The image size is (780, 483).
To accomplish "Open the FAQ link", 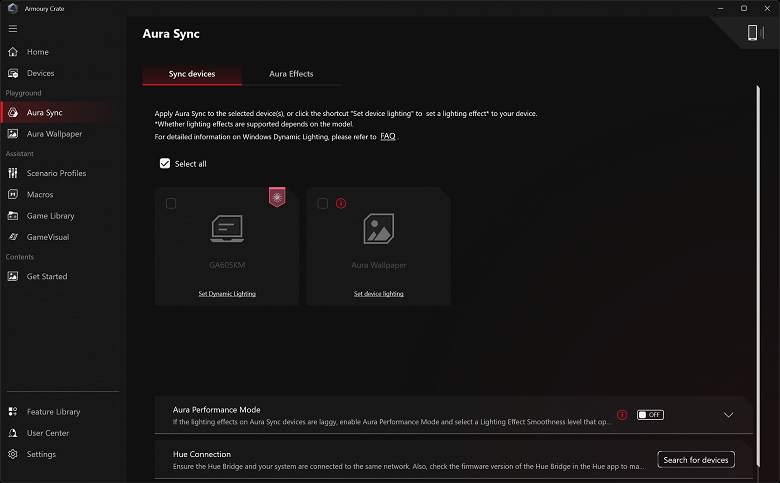I will [388, 136].
